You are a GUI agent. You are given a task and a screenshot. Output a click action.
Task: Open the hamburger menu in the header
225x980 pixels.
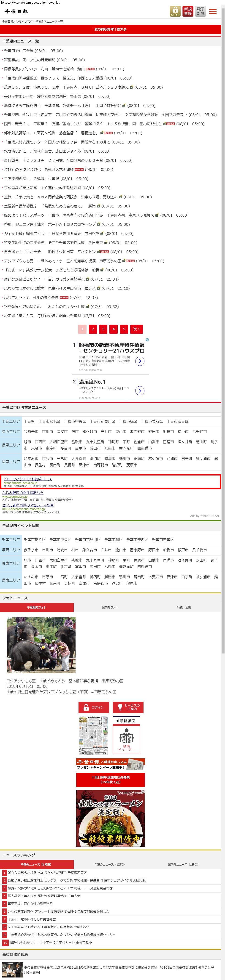213,12
